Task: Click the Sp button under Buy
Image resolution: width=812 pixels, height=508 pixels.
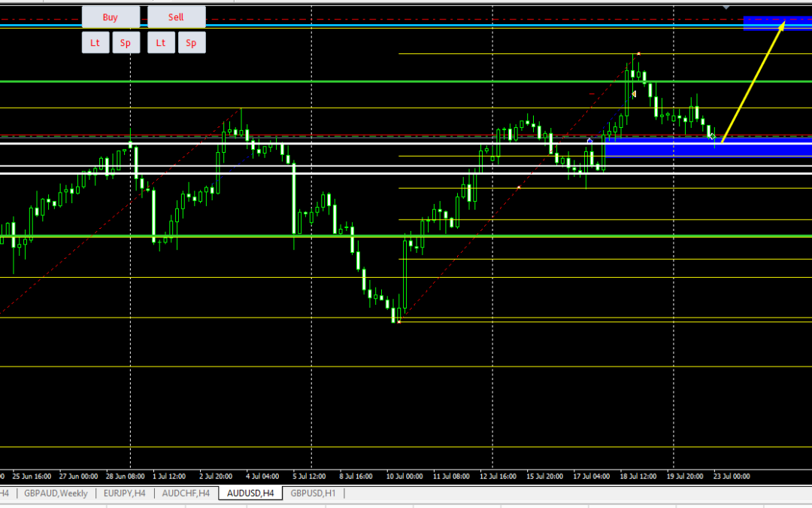Action: (x=126, y=43)
